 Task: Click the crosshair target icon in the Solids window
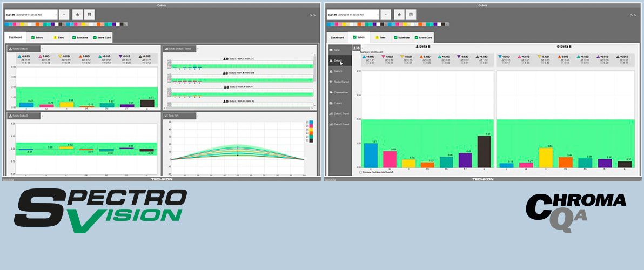tap(399, 14)
